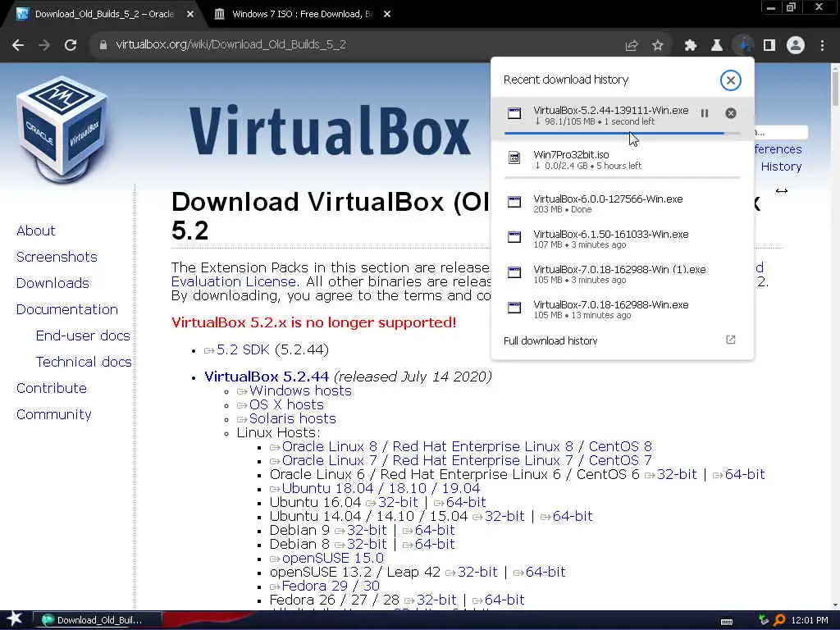Click Download_Old_Buil... taskbar button
840x630 pixels.
click(x=98, y=620)
